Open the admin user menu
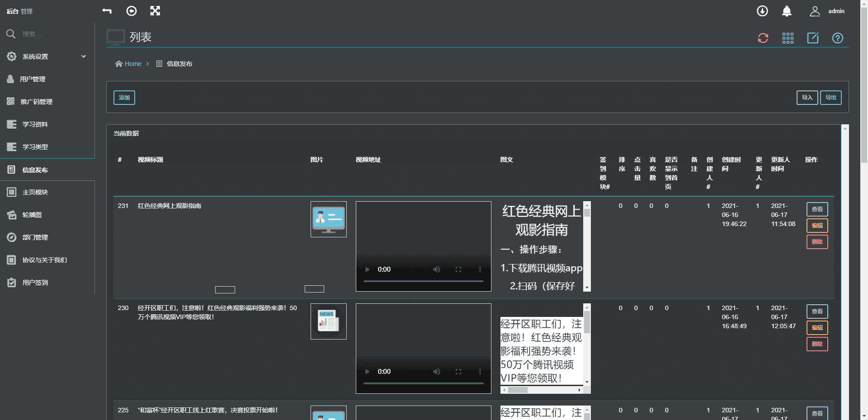The image size is (868, 420). pos(827,11)
